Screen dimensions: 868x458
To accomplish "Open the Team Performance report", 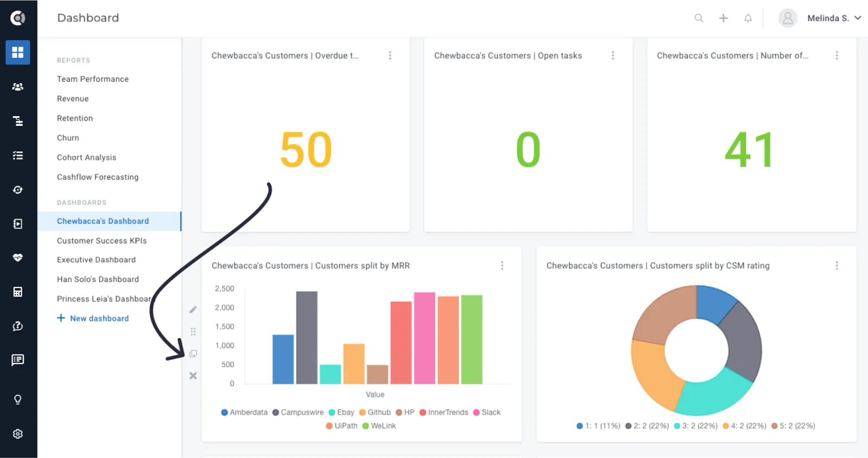I will pos(93,79).
